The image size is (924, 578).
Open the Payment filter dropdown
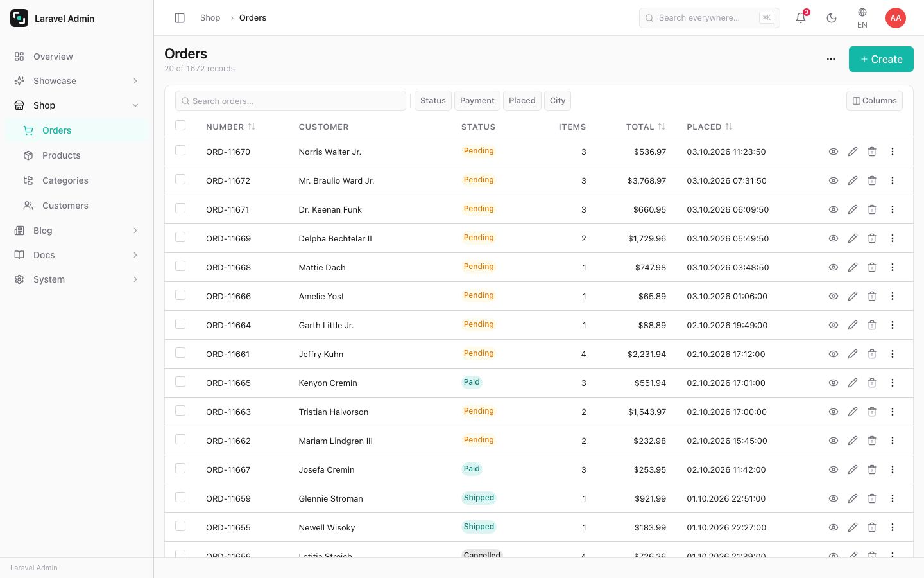click(477, 101)
